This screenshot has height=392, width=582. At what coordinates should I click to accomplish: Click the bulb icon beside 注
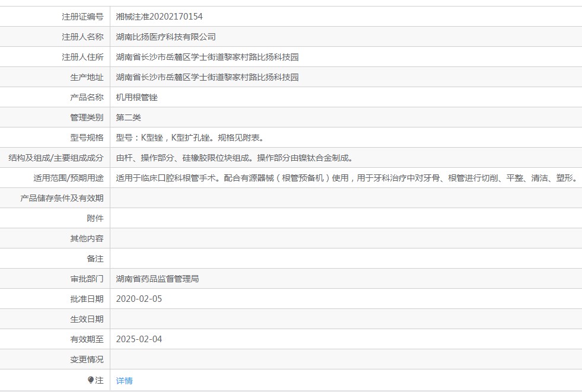pyautogui.click(x=91, y=380)
